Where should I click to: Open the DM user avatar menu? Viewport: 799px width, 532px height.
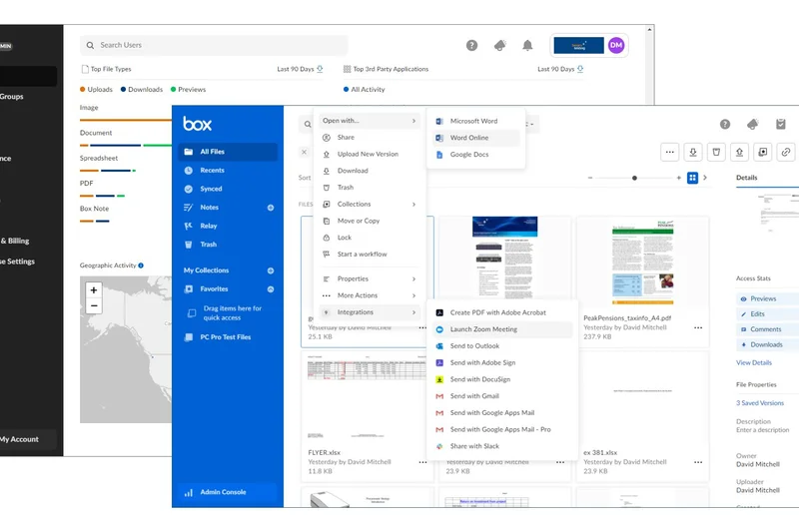pos(616,45)
